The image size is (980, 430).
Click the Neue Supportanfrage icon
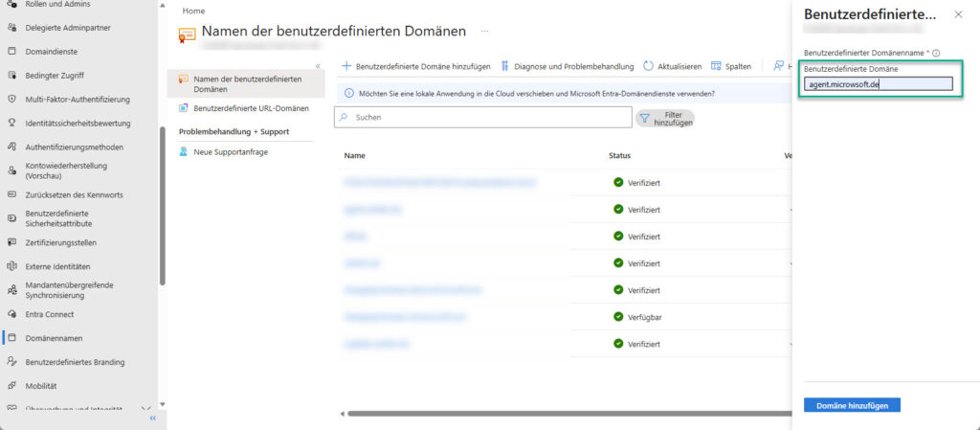pyautogui.click(x=184, y=152)
